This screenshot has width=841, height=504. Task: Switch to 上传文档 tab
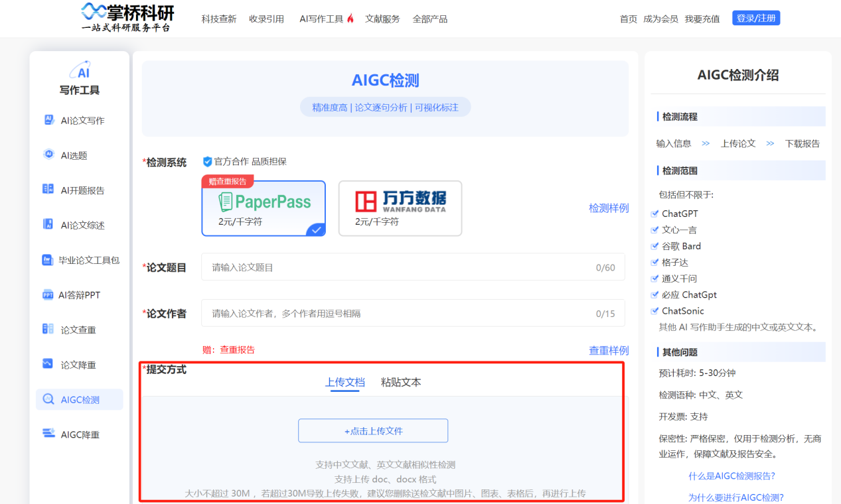click(x=344, y=382)
